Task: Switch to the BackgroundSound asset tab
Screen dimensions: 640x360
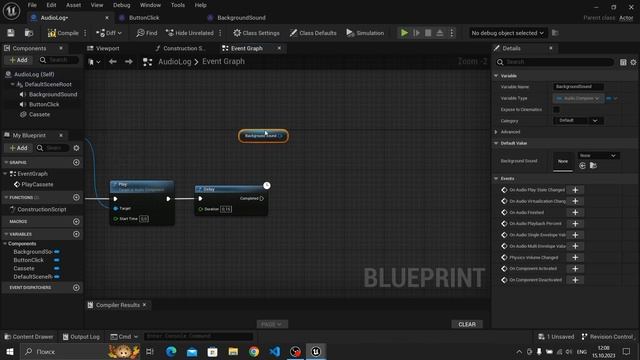Action: pyautogui.click(x=241, y=18)
